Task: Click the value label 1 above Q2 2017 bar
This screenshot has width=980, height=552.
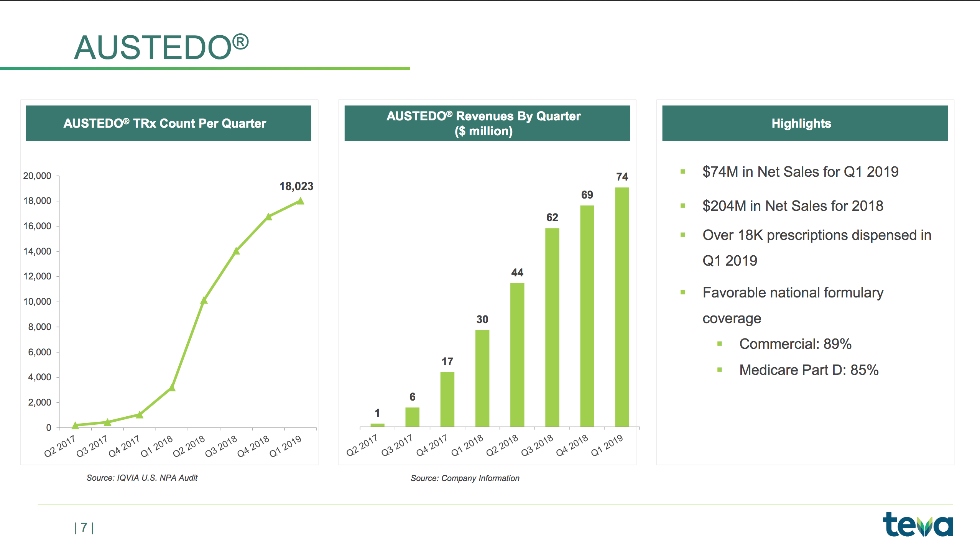Action: [x=377, y=413]
